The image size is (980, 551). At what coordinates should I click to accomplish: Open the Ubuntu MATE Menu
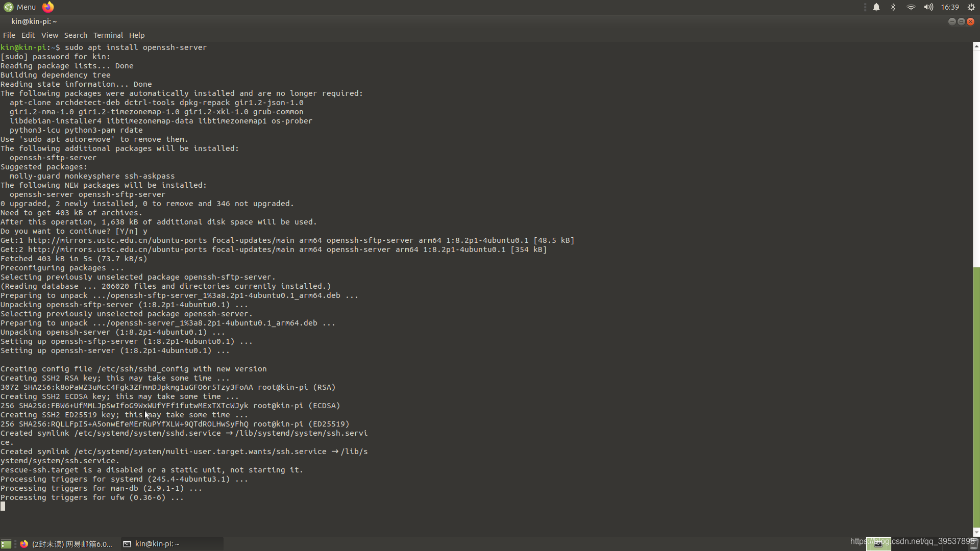pyautogui.click(x=20, y=7)
